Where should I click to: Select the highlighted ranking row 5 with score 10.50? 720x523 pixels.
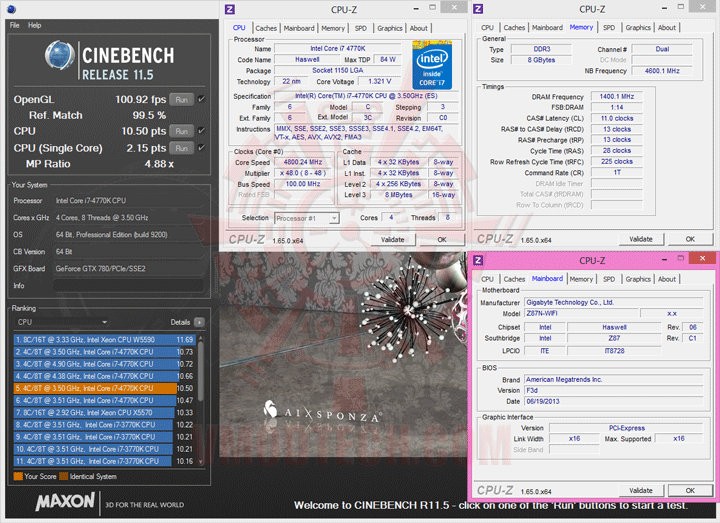[x=105, y=388]
